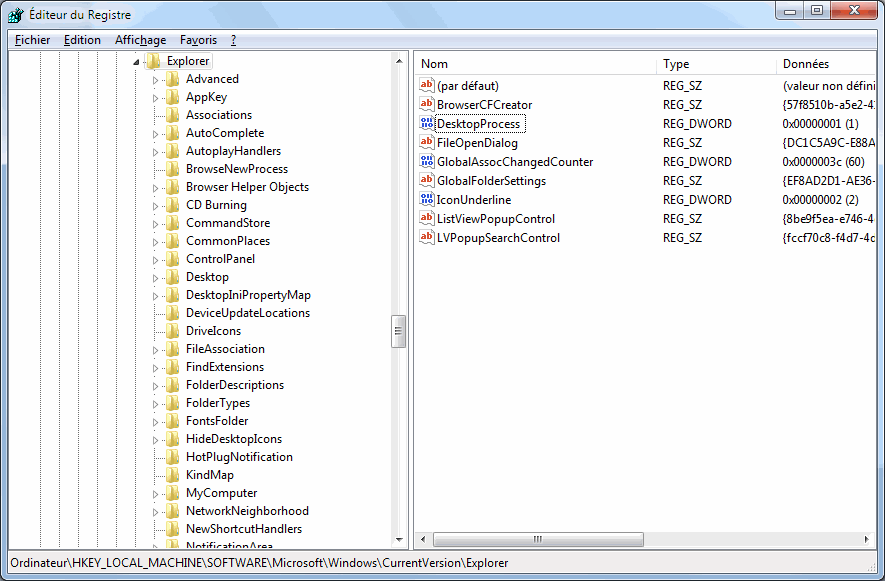
Task: Expand the Advanced key arrow
Action: click(155, 80)
